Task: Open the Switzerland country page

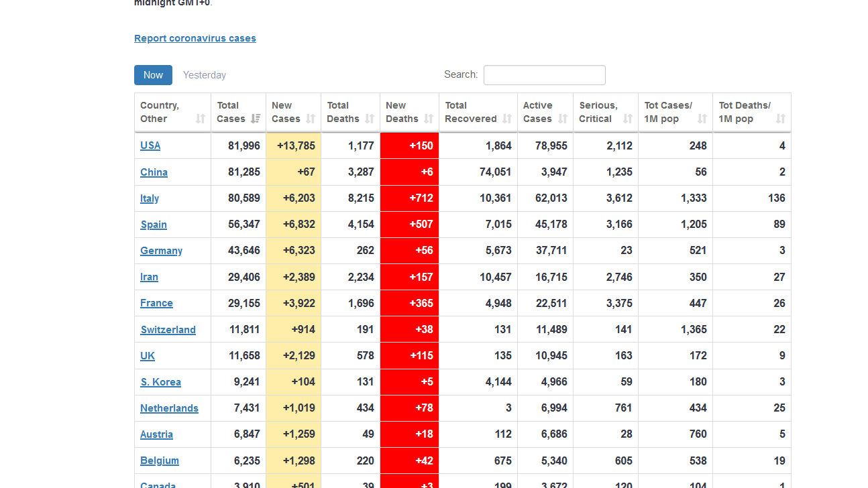Action: pyautogui.click(x=168, y=330)
